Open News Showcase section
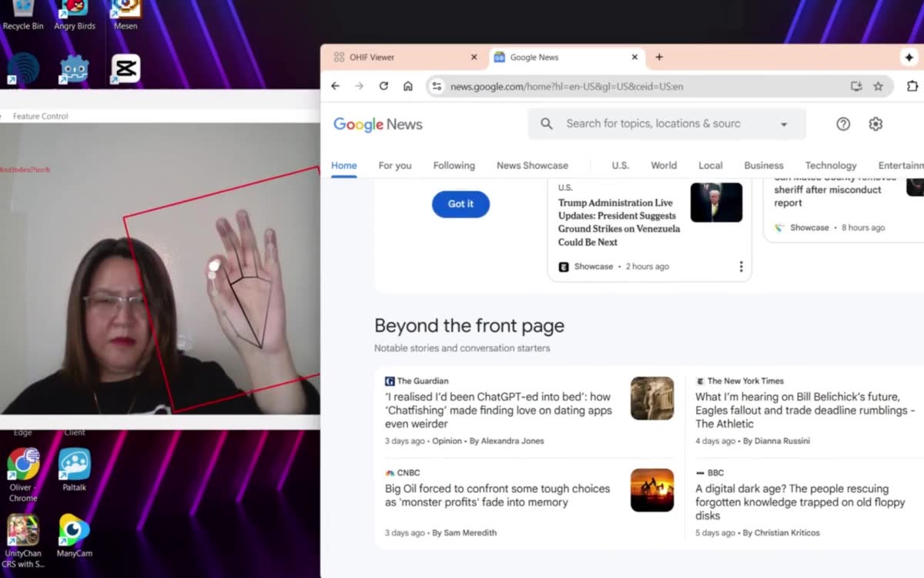This screenshot has width=924, height=578. [x=532, y=166]
